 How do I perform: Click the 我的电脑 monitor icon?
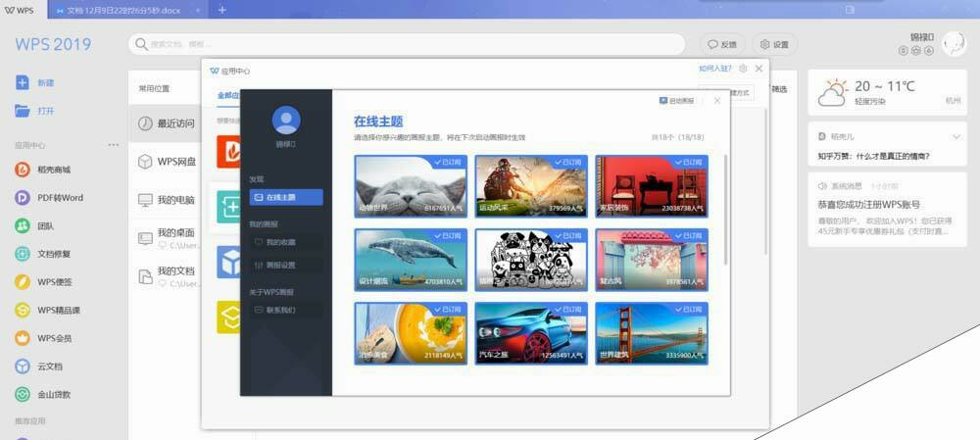point(145,200)
